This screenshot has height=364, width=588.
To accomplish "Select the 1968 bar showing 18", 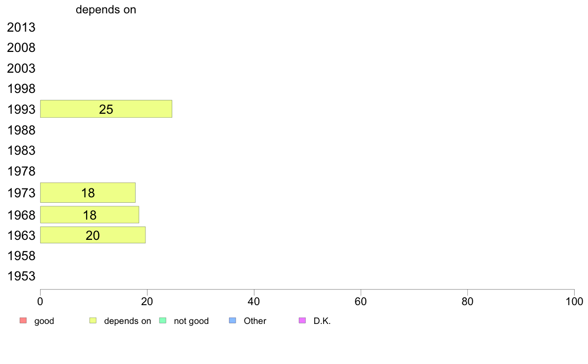I will [90, 215].
